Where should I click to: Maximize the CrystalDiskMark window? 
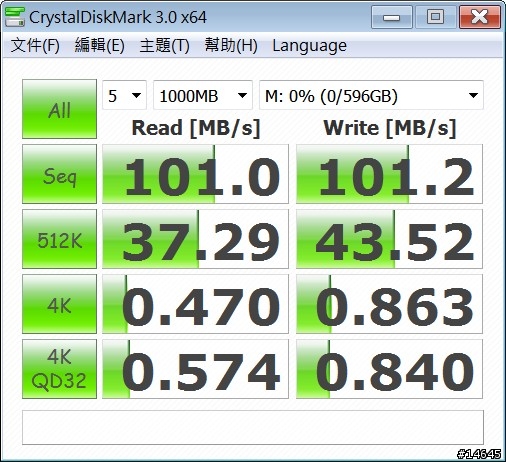[435, 17]
